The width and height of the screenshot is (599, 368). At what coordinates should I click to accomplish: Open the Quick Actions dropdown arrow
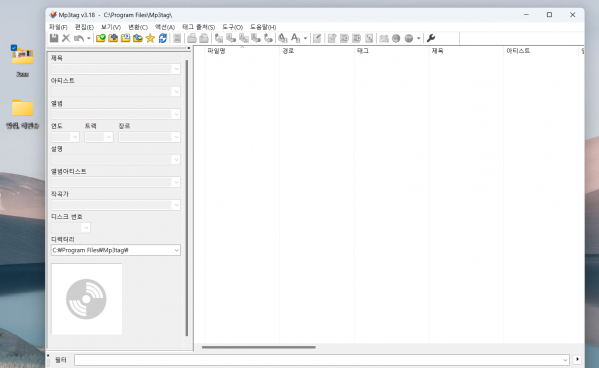click(x=305, y=38)
